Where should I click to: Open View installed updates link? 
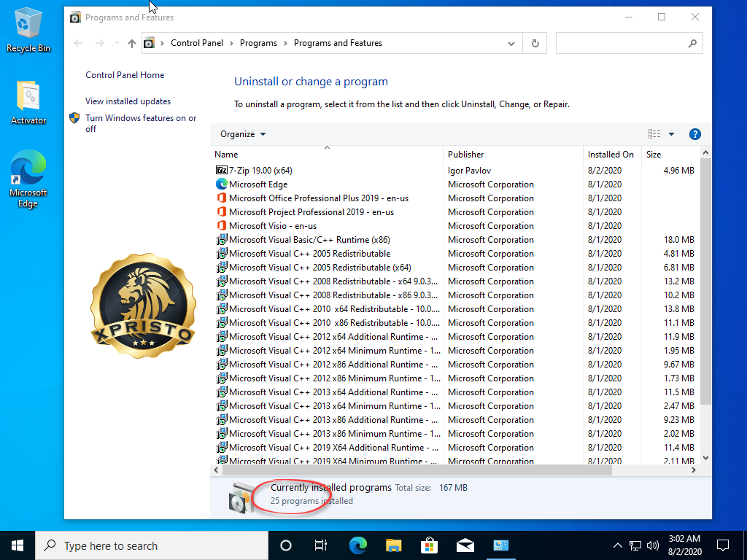click(x=128, y=101)
